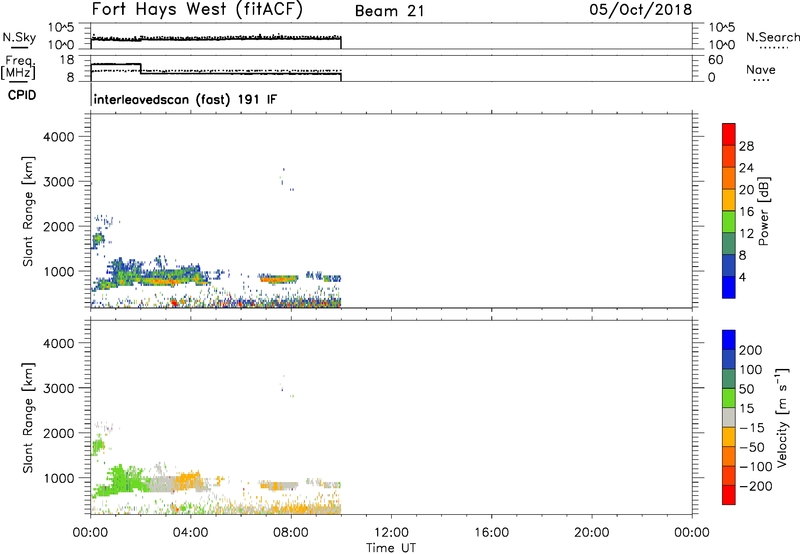Click the date "05/Oct/2018"
The image size is (800, 554).
pyautogui.click(x=640, y=10)
